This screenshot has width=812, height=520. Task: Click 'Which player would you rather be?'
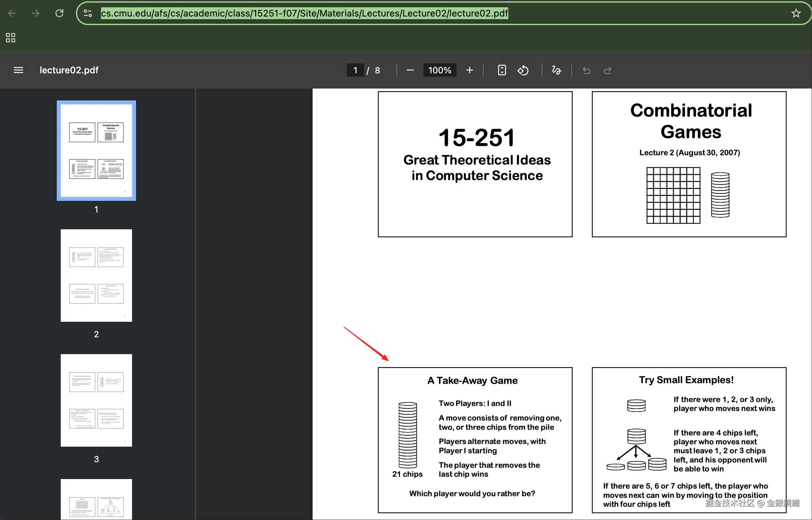click(472, 494)
